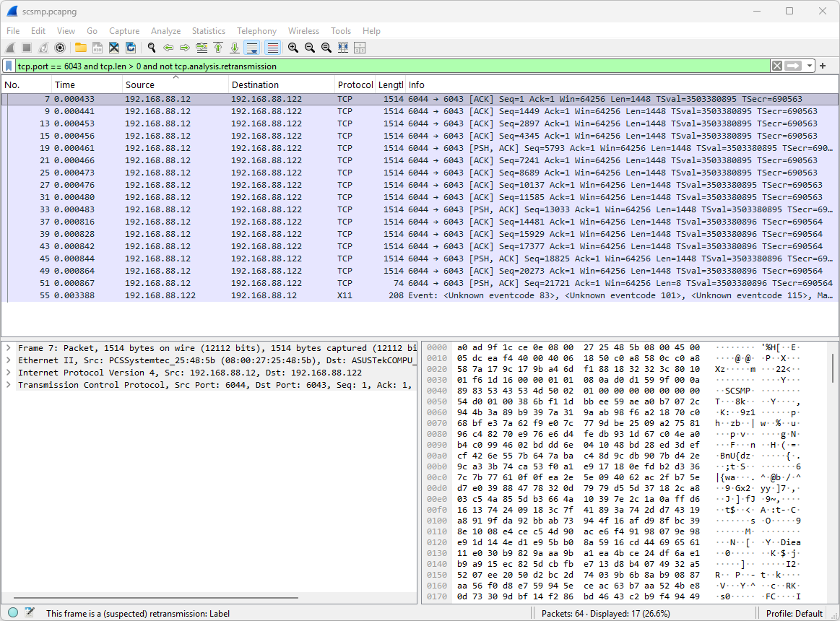
Task: Sort by the Protocol column header
Action: point(355,84)
